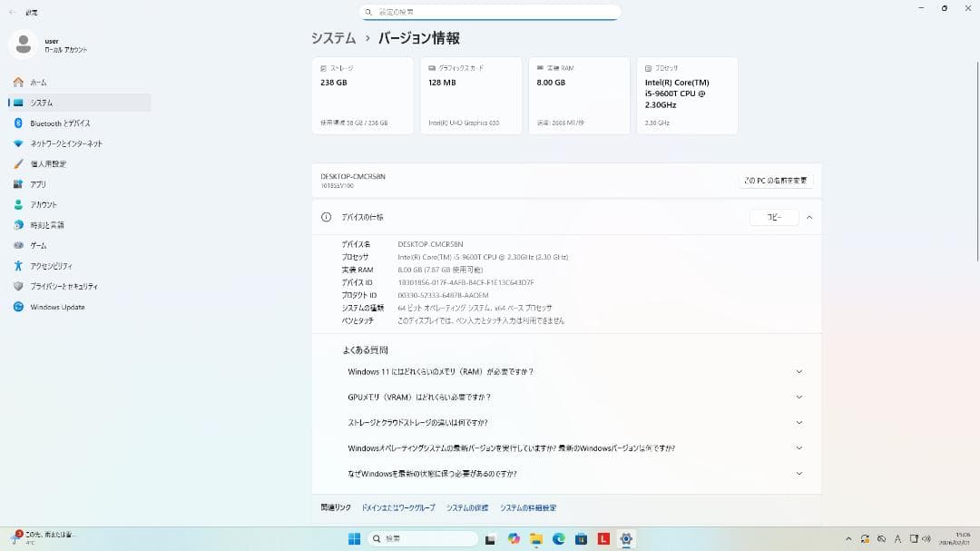Click the Start button
The width and height of the screenshot is (980, 551).
(x=356, y=538)
